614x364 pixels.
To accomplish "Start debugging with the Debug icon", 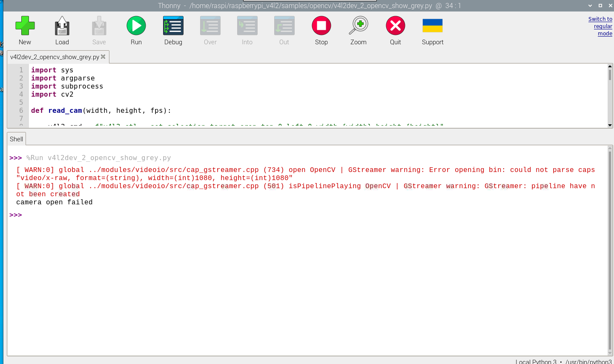I will (x=173, y=26).
